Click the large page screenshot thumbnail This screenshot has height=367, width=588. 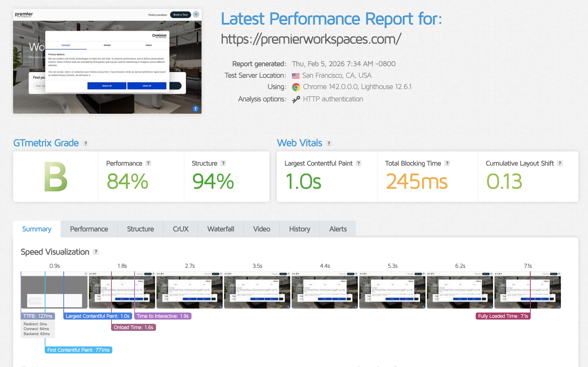pos(107,62)
